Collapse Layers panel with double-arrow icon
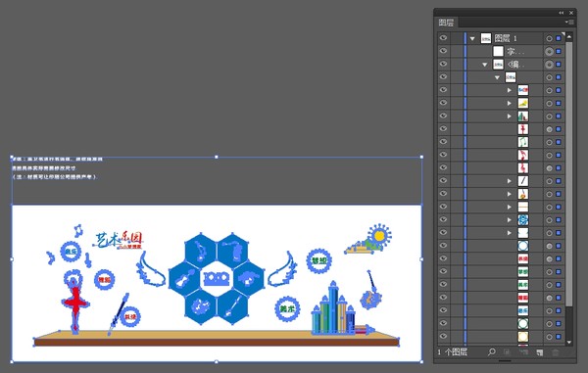This screenshot has width=588, height=373. click(x=561, y=13)
